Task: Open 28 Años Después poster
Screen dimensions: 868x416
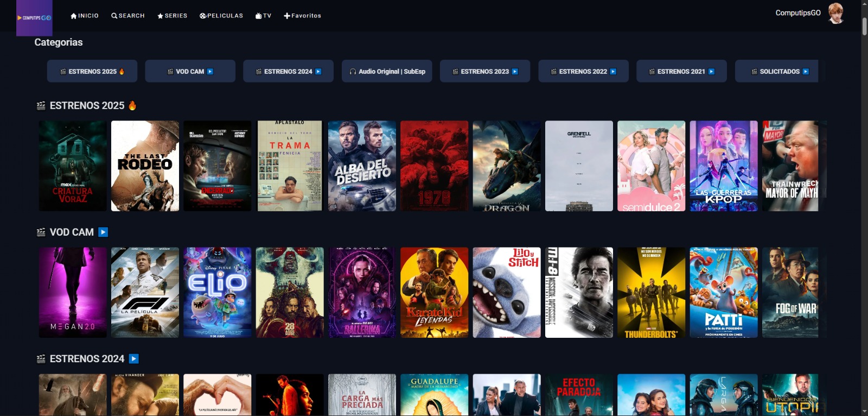Action: (x=290, y=292)
